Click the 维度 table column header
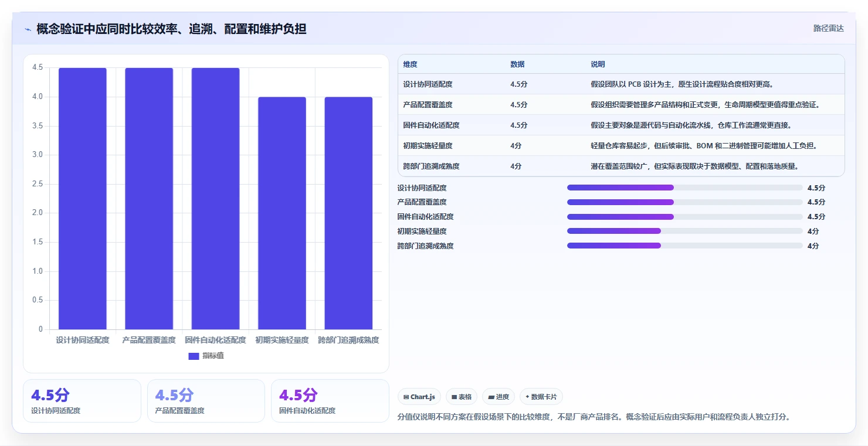This screenshot has width=868, height=446. click(x=411, y=64)
